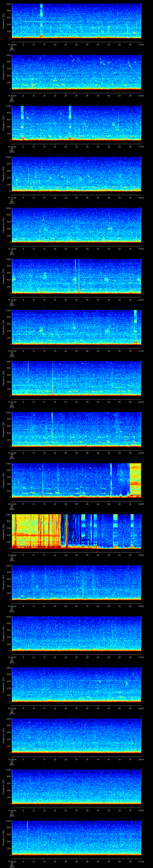Select the '15:28:00' start time label
The width and height of the screenshot is (153, 868).
point(12,759)
